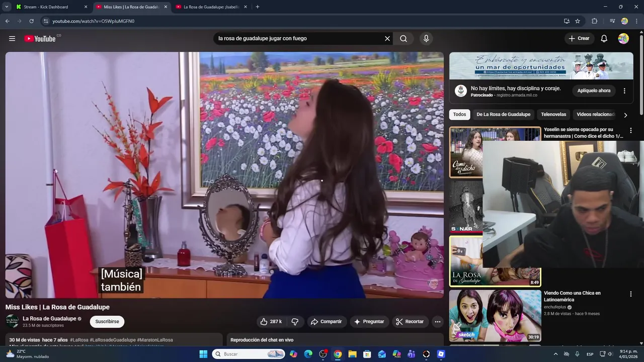Click #MaratonLaRosa hashtag in description
The image size is (644, 362).
(x=155, y=340)
